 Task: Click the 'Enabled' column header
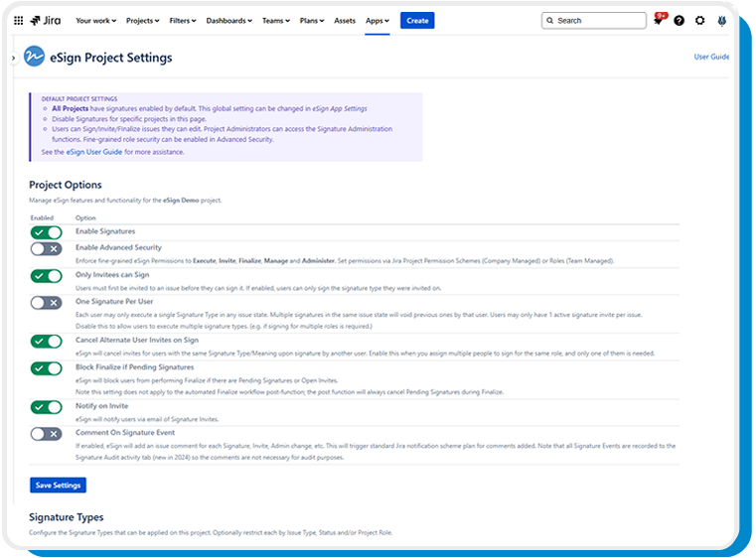click(x=42, y=218)
